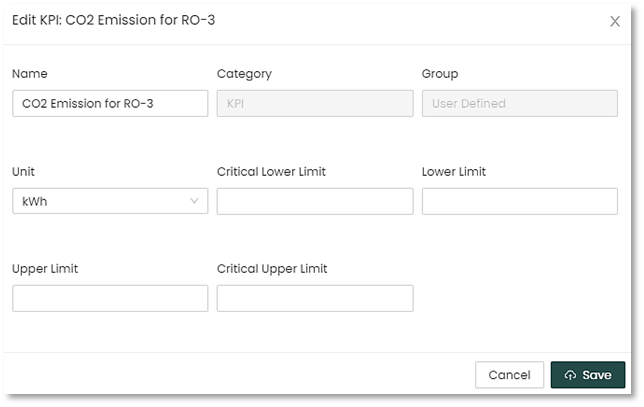The height and width of the screenshot is (407, 644).
Task: Click the disabled Category KPI field
Action: [x=314, y=103]
